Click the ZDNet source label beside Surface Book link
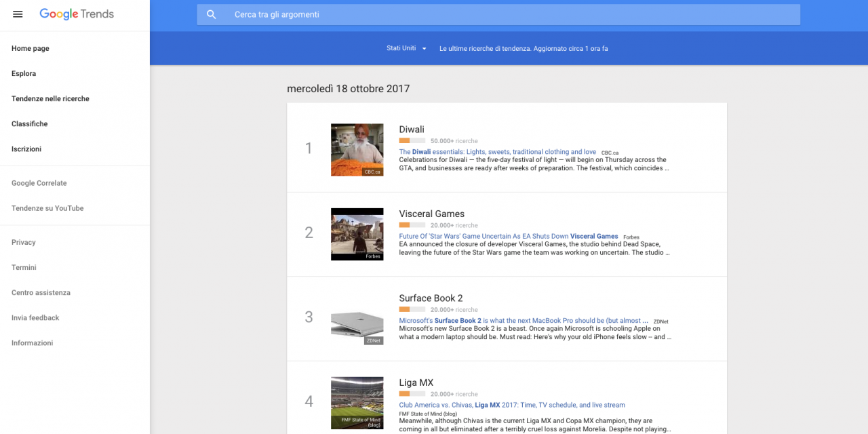The image size is (868, 434). coord(660,321)
